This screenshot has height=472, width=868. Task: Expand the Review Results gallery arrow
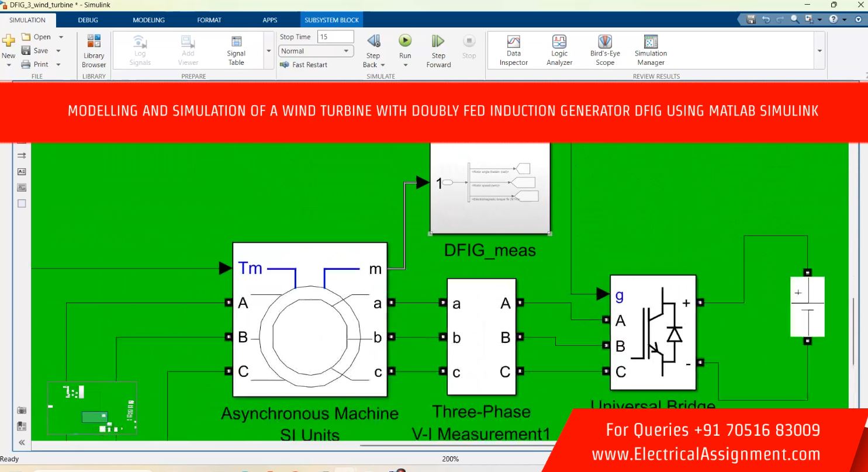[x=819, y=51]
